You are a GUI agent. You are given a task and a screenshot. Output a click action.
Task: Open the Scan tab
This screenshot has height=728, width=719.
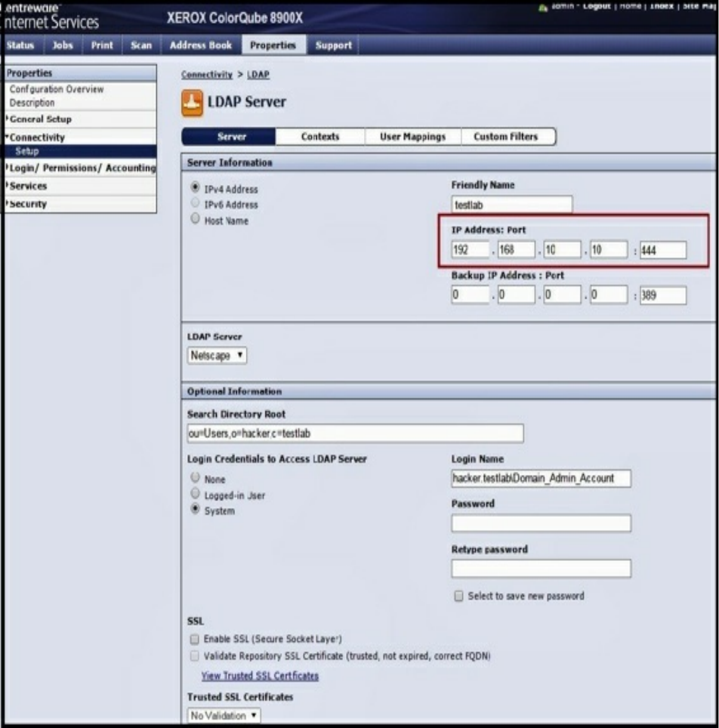[141, 45]
